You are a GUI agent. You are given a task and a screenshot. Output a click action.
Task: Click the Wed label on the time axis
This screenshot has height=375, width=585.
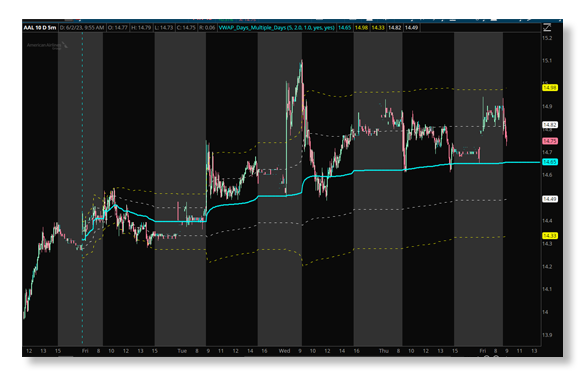(284, 351)
